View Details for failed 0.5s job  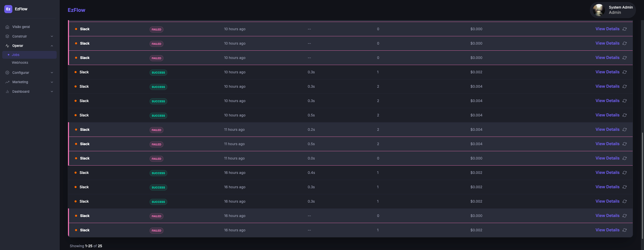tap(607, 144)
